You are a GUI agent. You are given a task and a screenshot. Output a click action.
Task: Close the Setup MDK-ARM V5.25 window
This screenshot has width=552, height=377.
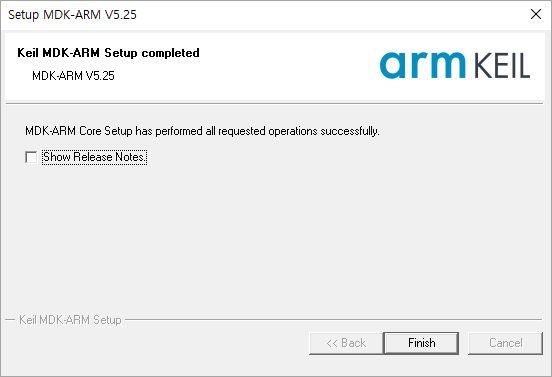pyautogui.click(x=536, y=14)
